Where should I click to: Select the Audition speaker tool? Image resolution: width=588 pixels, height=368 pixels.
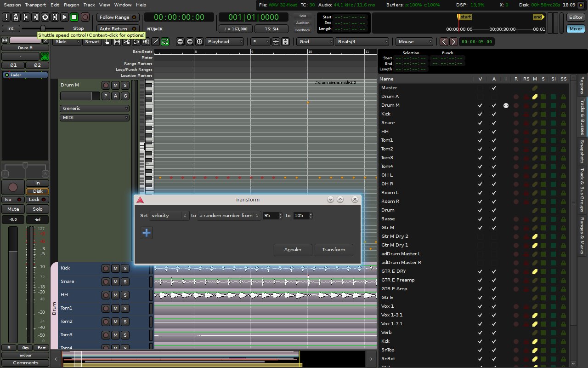click(146, 42)
